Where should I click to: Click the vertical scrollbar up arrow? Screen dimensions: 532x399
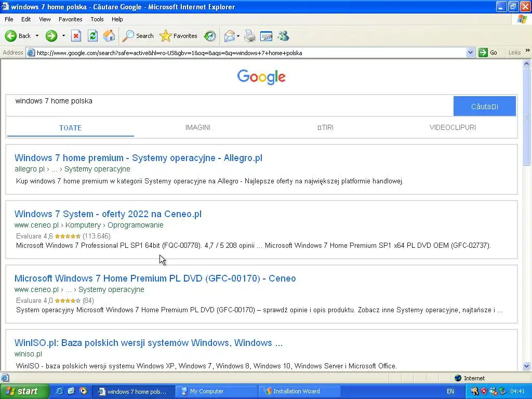(x=527, y=63)
